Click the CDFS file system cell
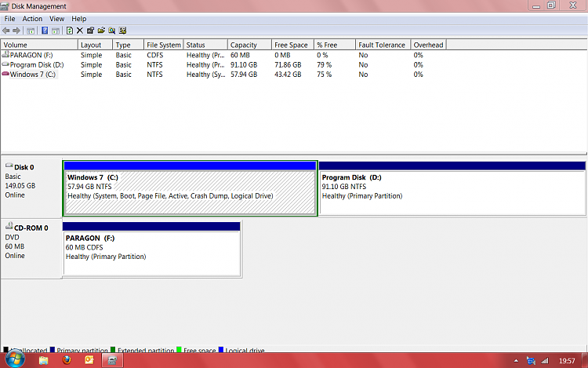The height and width of the screenshot is (368, 588). pos(155,55)
